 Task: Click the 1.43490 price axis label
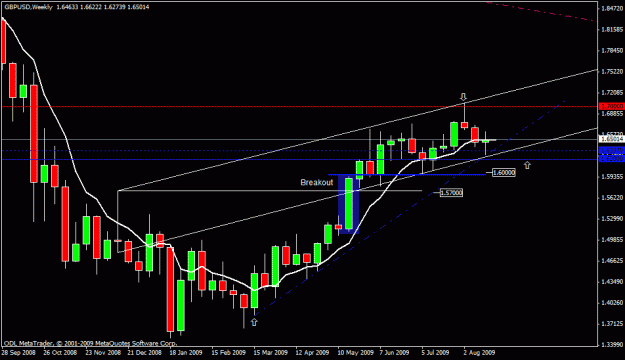tap(613, 282)
